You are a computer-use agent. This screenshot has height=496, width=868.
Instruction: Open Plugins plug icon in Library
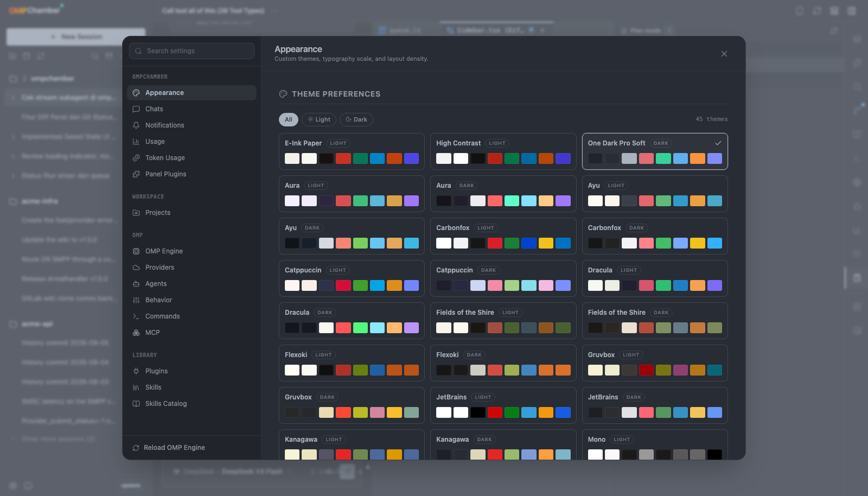pos(136,371)
